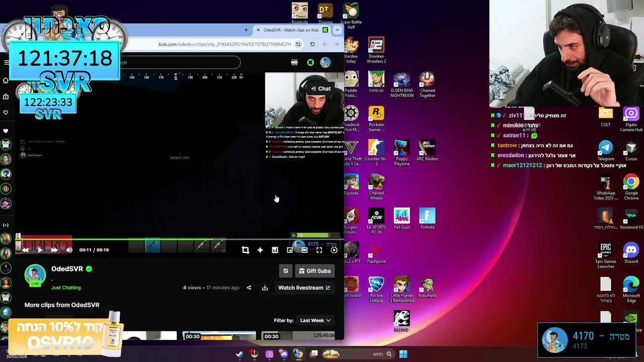Screen dimensions: 644x362
Task: Open Steam in the taskbar
Action: click(239, 354)
